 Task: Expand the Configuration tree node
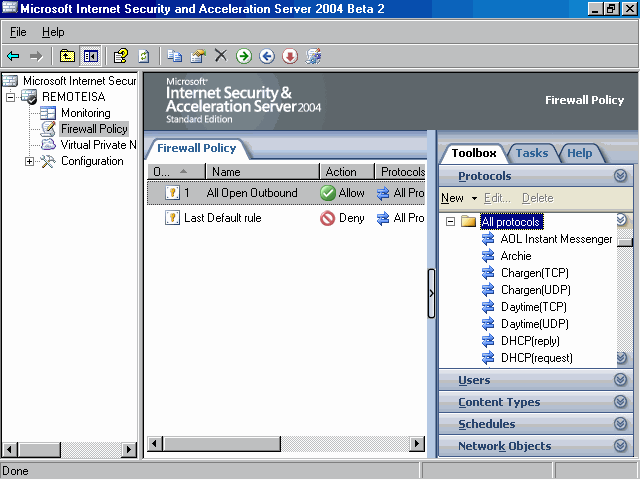click(29, 161)
